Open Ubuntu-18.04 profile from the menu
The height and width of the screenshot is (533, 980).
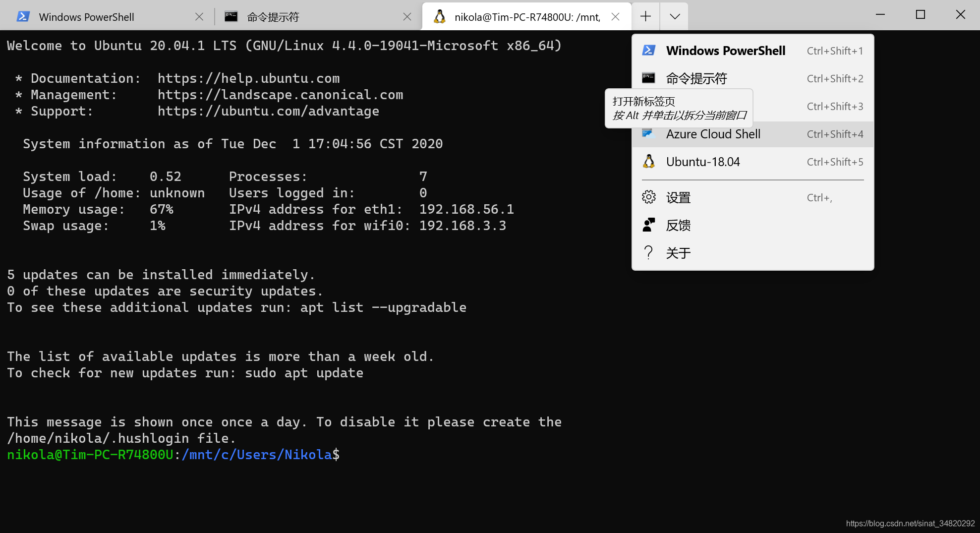(752, 162)
